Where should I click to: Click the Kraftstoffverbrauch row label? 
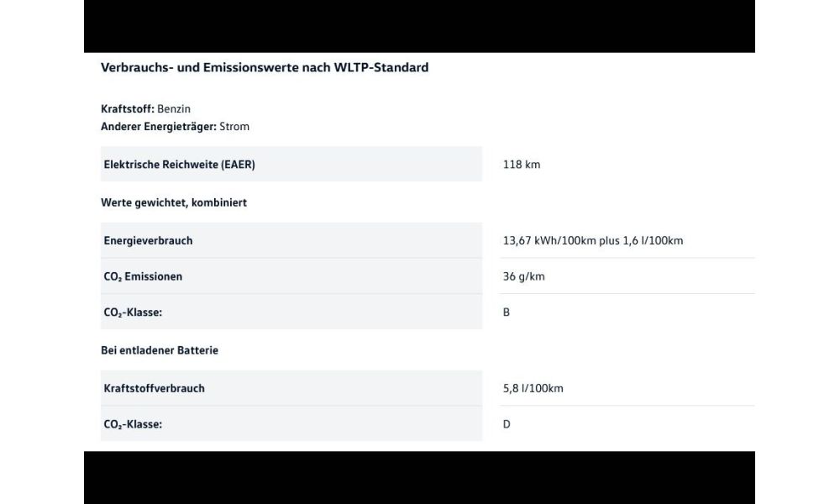click(x=155, y=388)
